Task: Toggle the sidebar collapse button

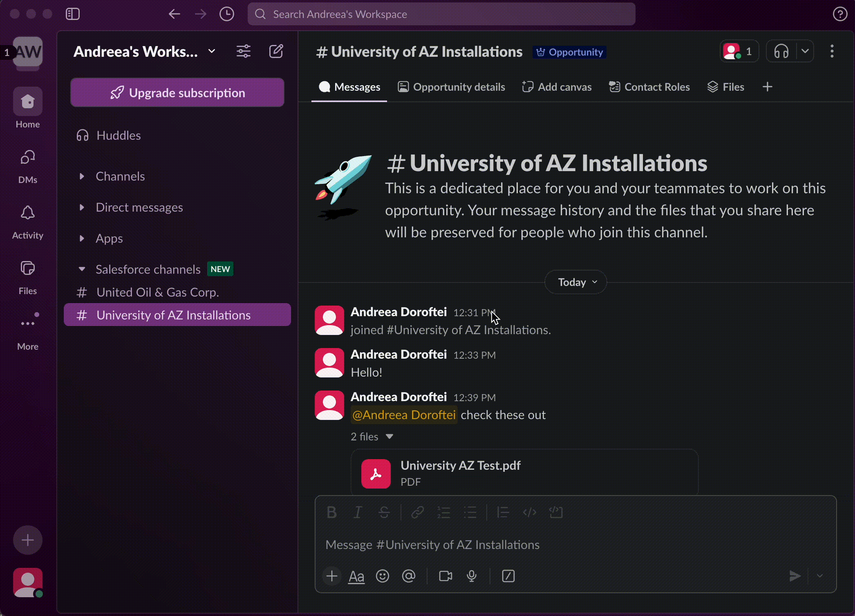Action: (73, 14)
